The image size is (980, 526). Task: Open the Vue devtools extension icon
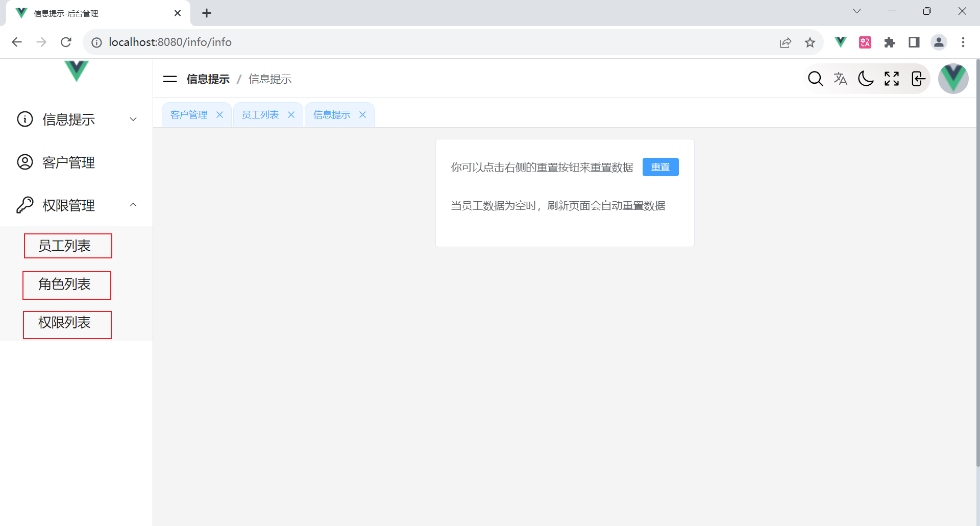click(841, 42)
